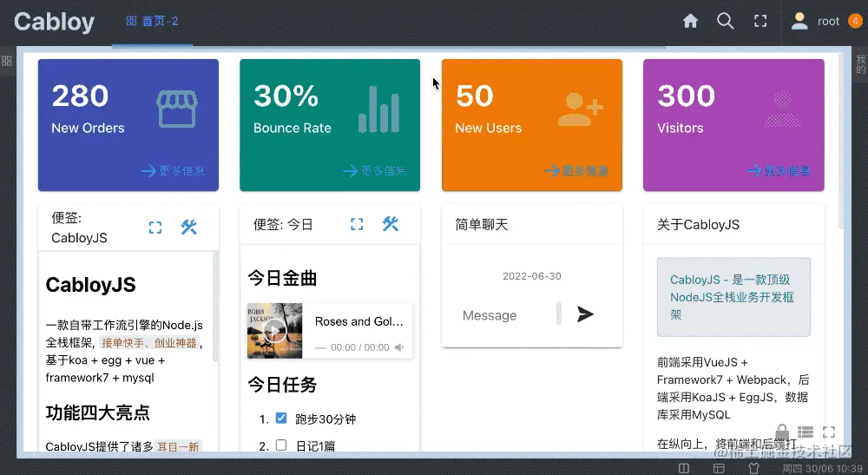
Task: Click the chat date 2022-06-30
Action: pyautogui.click(x=531, y=275)
